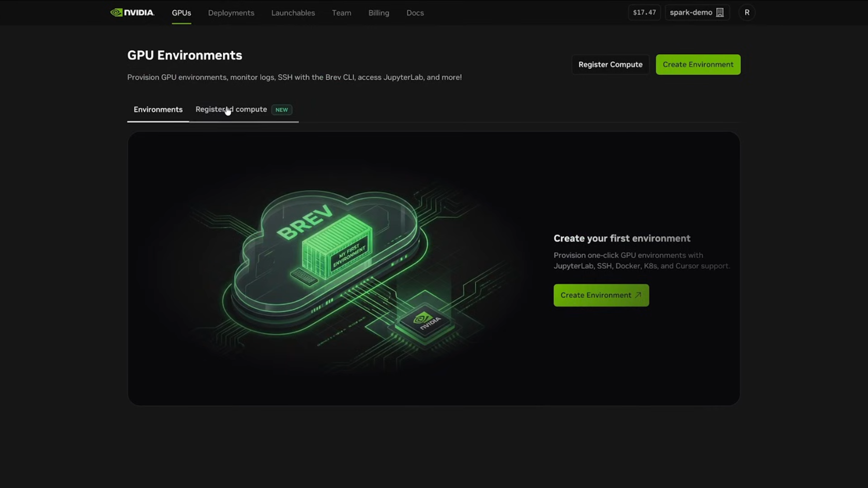Open the R user avatar menu
Screen dimensions: 868x488
[x=747, y=12]
